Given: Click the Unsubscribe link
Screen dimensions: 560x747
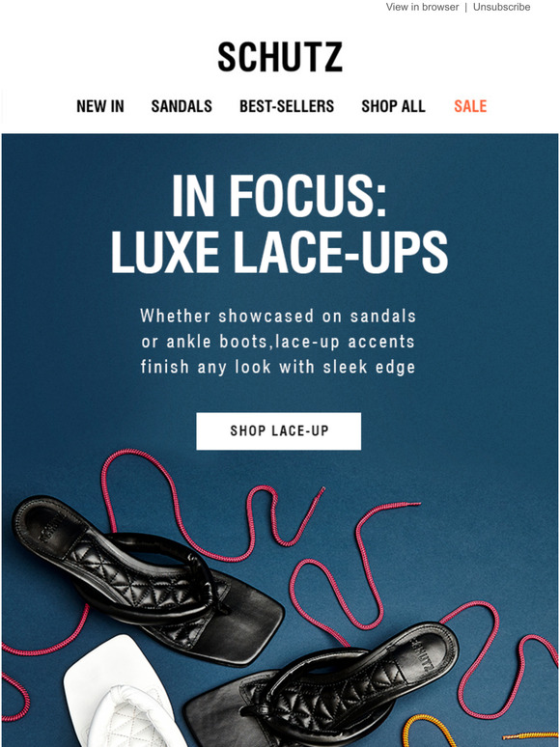Looking at the screenshot, I should [501, 7].
